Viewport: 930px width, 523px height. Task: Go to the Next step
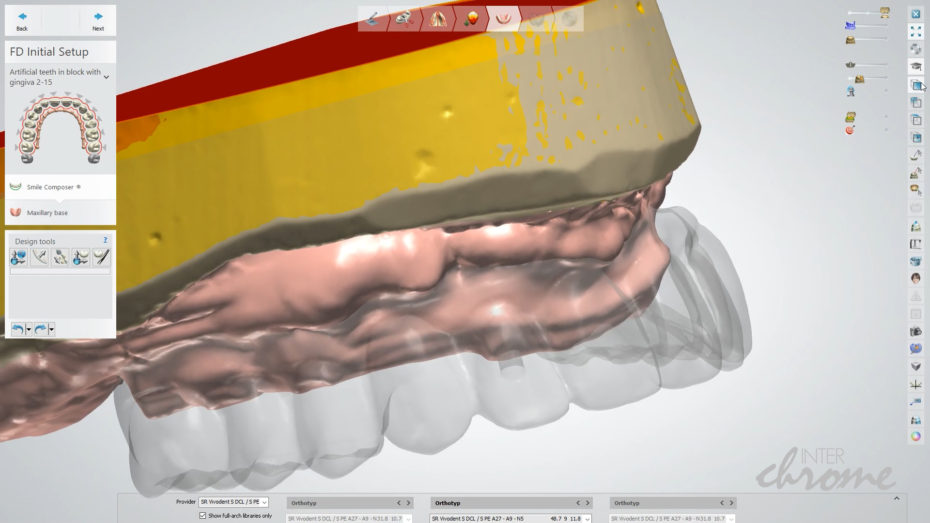pyautogui.click(x=98, y=21)
